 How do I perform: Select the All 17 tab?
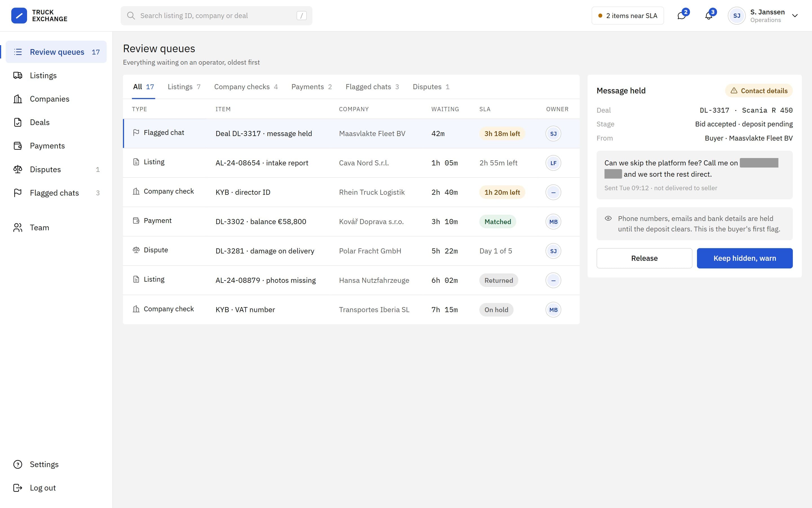(x=143, y=87)
